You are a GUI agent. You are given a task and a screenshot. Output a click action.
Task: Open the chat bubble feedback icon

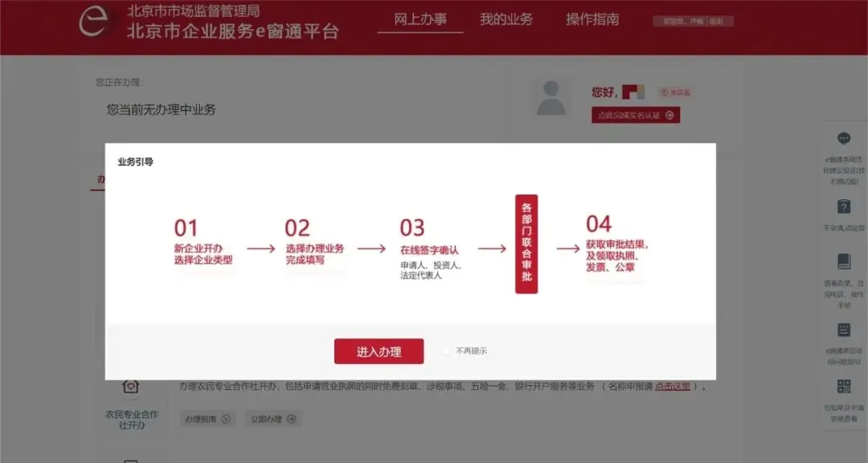(844, 138)
